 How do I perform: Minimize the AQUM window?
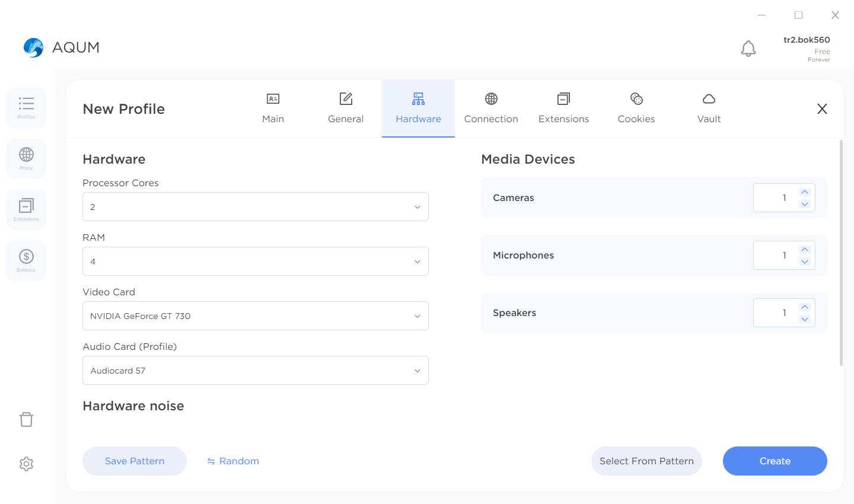[x=762, y=15]
